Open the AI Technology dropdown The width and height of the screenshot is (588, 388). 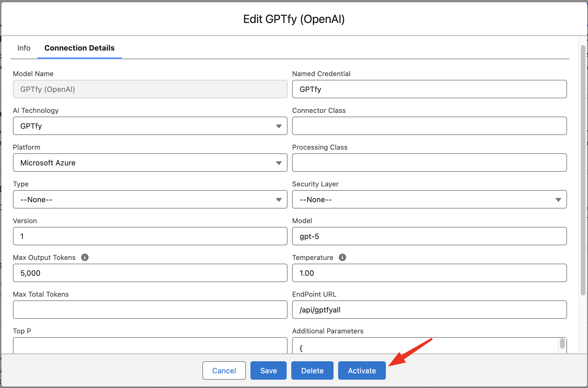[150, 126]
